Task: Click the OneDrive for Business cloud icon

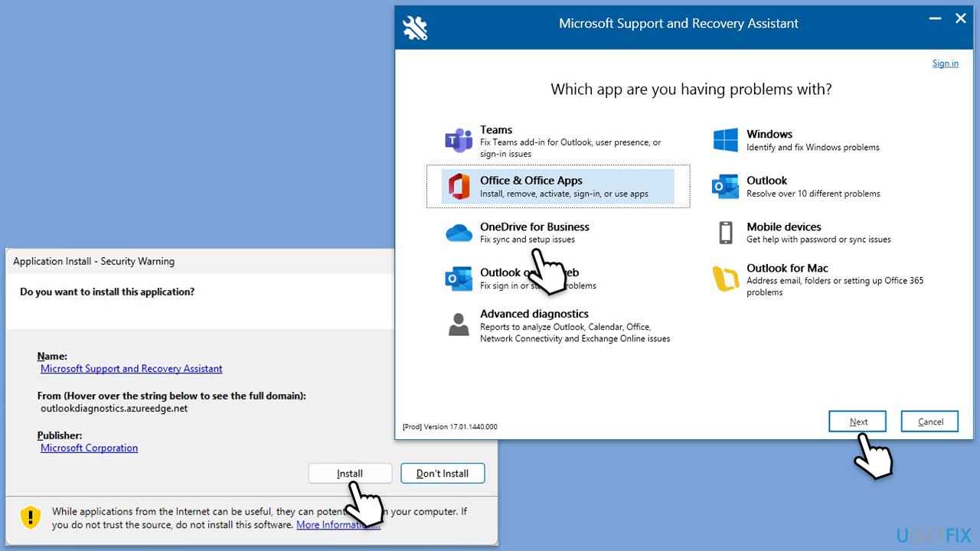Action: (459, 233)
